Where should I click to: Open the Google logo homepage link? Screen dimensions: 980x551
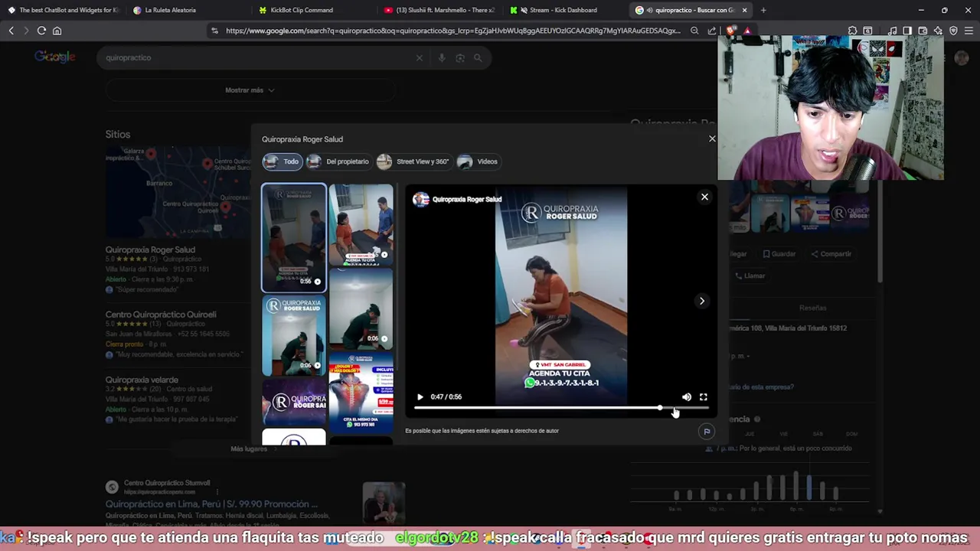(54, 57)
